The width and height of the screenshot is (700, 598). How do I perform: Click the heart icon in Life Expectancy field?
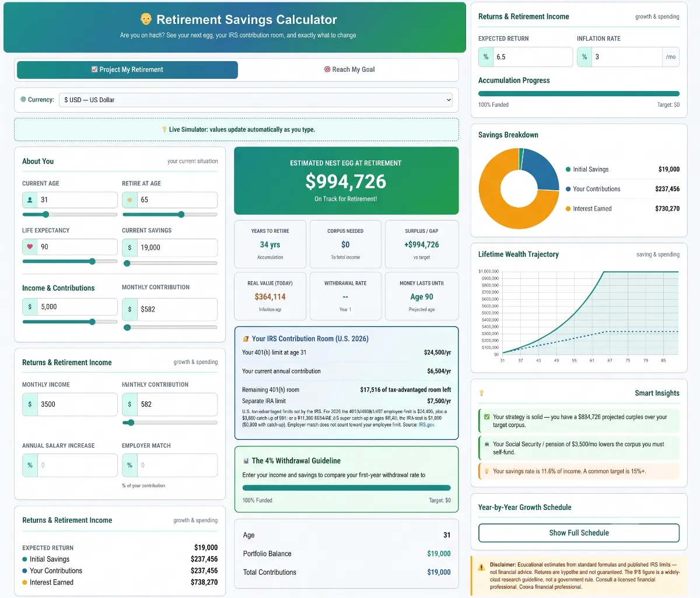tap(30, 247)
